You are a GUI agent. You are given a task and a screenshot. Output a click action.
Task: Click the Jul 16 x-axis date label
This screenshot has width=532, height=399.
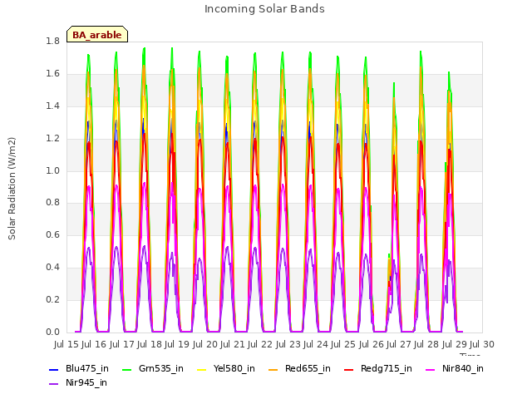[x=94, y=344]
